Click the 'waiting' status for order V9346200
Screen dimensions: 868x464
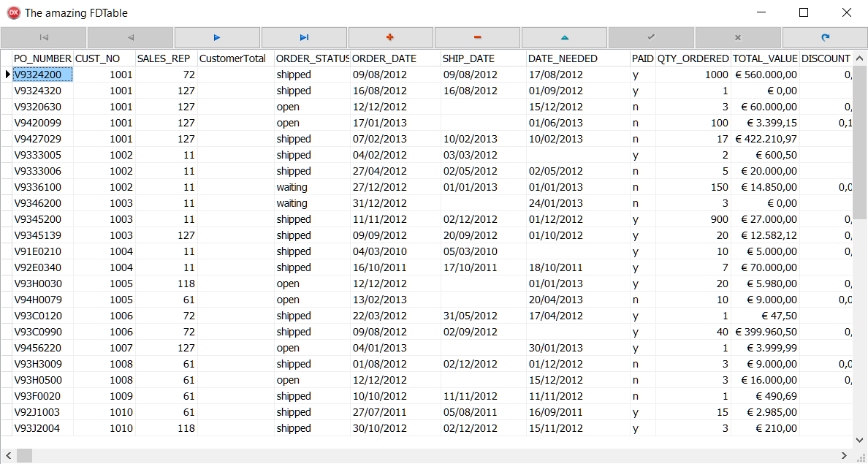coord(292,203)
